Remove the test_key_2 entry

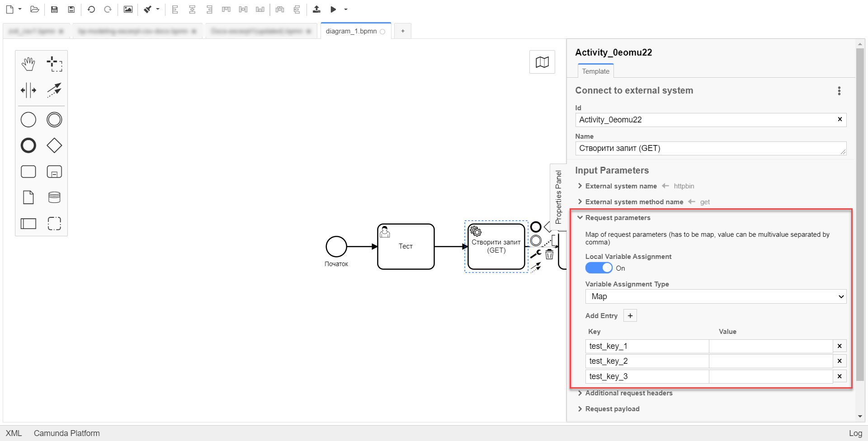tap(840, 361)
